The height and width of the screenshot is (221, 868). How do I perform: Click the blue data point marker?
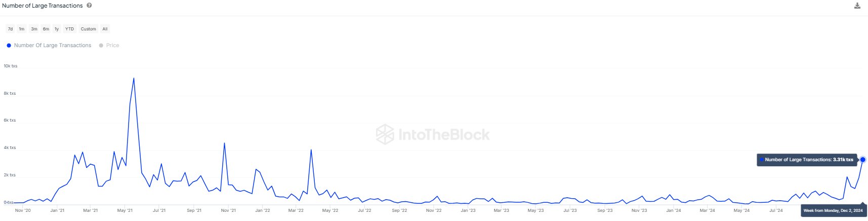(863, 160)
